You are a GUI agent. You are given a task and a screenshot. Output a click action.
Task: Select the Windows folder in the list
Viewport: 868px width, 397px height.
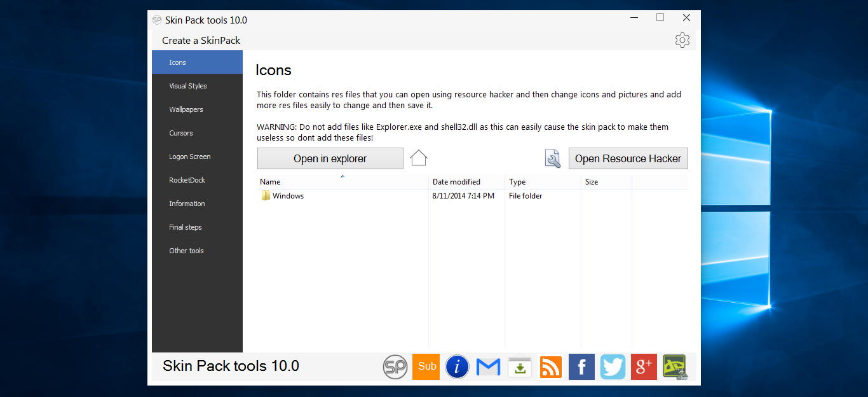(x=288, y=196)
